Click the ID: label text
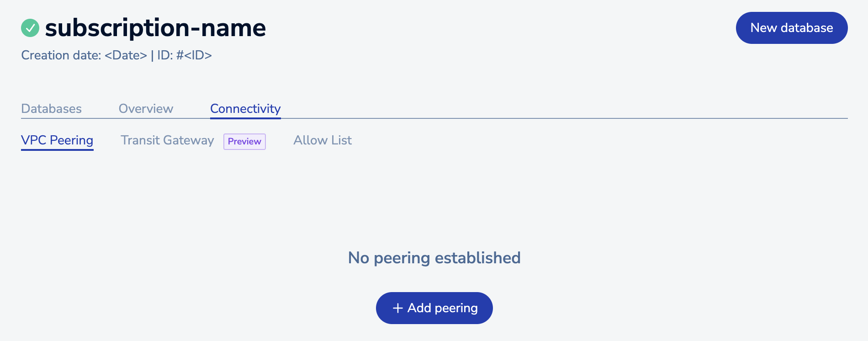Viewport: 868px width, 341px height. [165, 55]
